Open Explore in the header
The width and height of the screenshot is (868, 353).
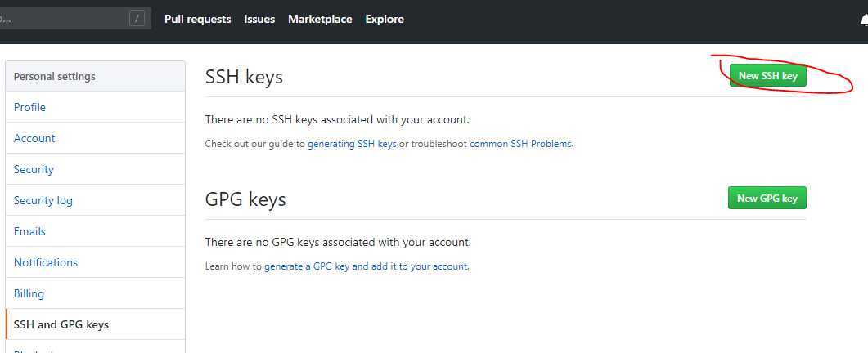(385, 19)
